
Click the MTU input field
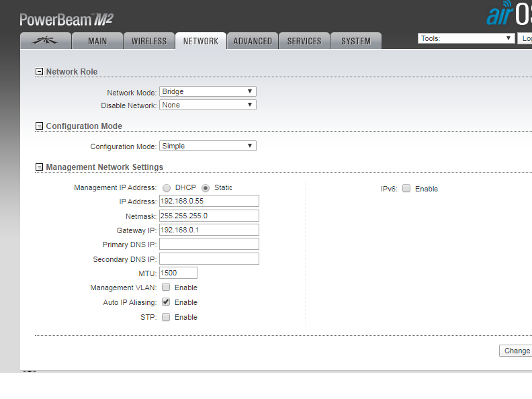(178, 273)
